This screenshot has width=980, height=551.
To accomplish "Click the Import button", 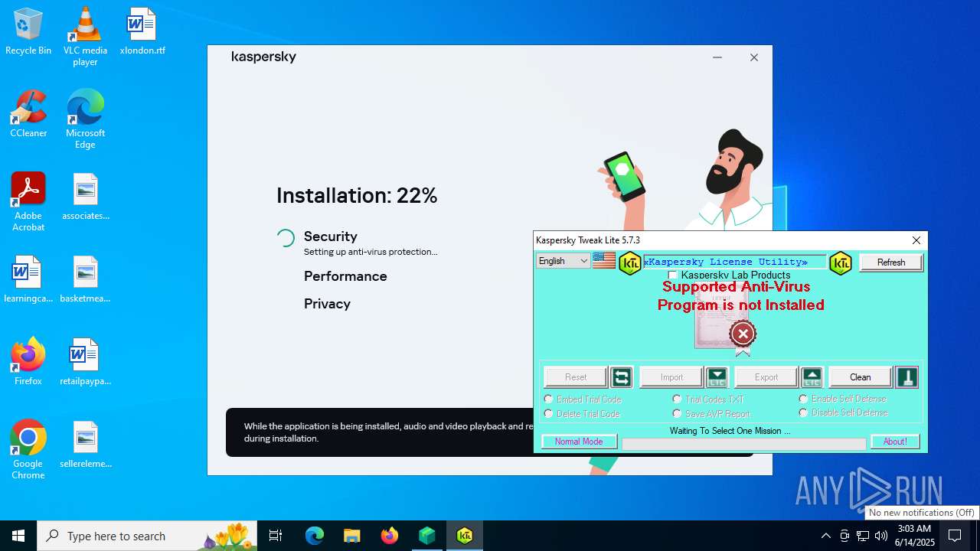I will [x=671, y=377].
